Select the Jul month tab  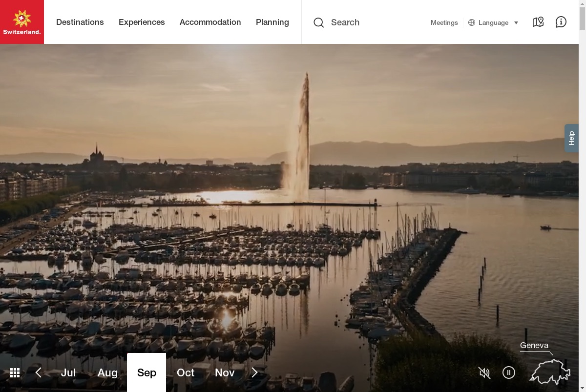click(x=68, y=373)
